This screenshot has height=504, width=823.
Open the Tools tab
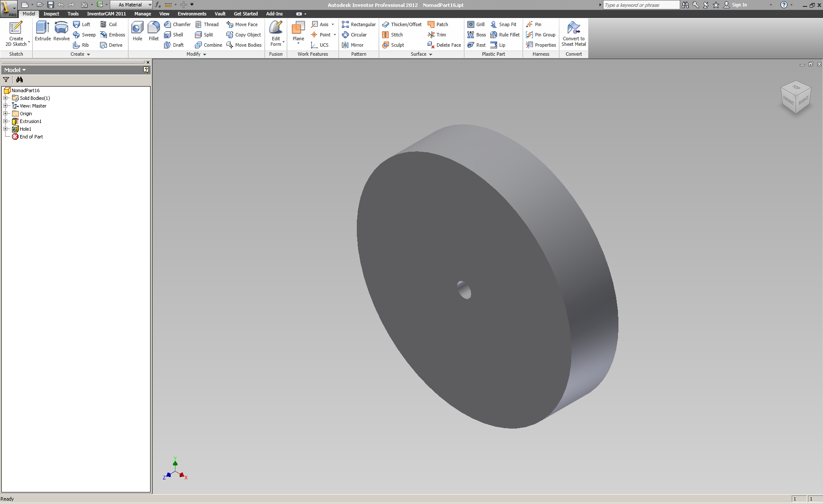click(73, 14)
